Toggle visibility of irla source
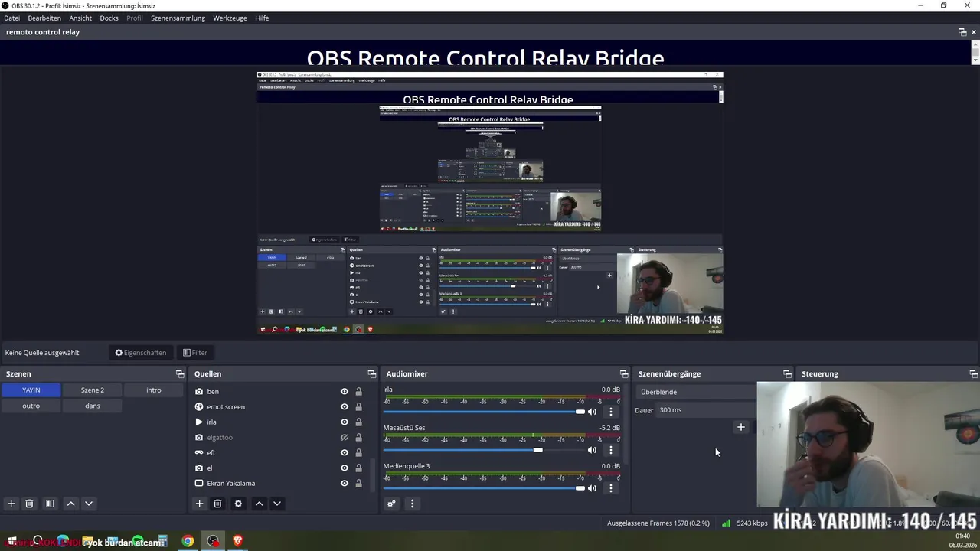The height and width of the screenshot is (551, 980). point(345,422)
